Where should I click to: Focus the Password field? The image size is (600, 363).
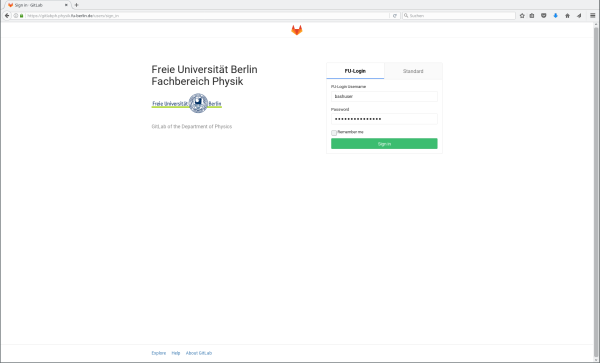pos(384,119)
